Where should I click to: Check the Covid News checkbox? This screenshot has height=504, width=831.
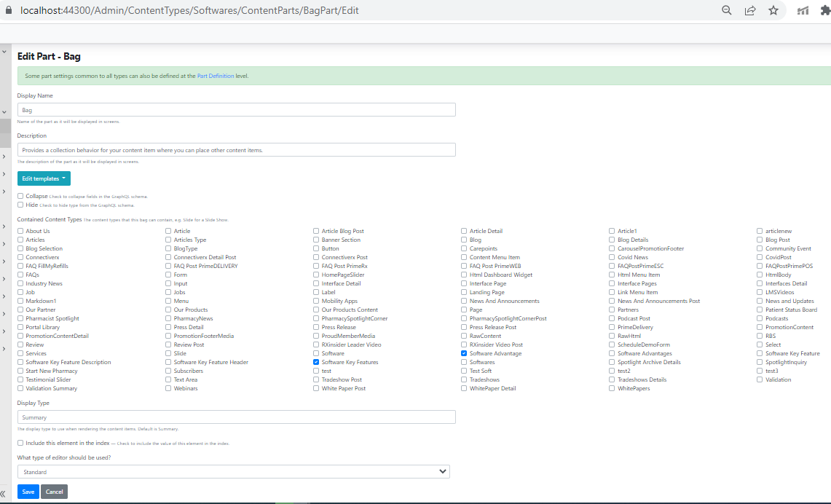[x=612, y=257]
